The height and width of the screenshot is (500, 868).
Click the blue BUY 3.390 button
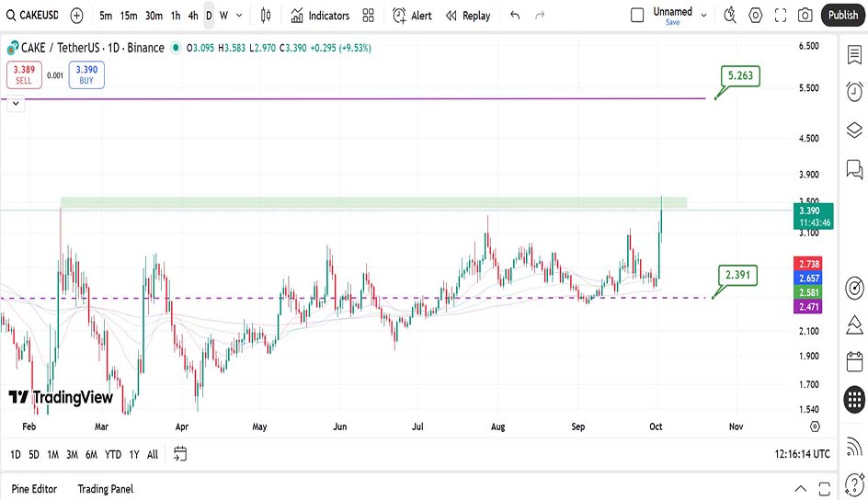(86, 74)
